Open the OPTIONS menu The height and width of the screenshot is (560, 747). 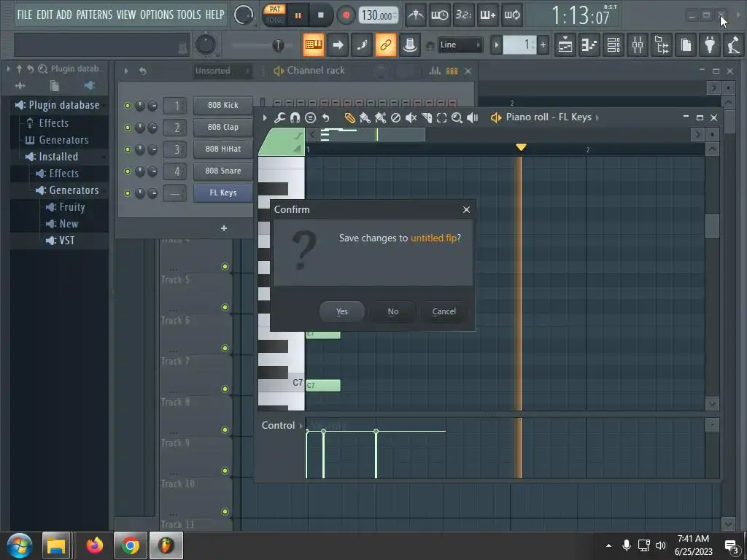tap(157, 15)
